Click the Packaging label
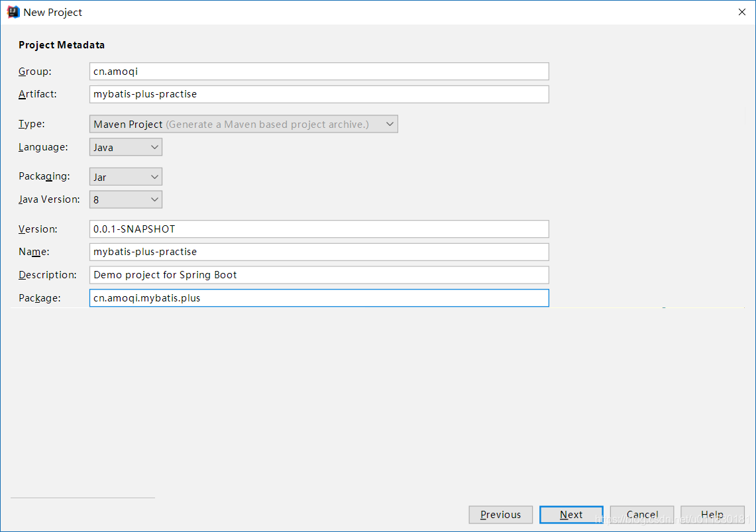756x532 pixels. click(44, 176)
